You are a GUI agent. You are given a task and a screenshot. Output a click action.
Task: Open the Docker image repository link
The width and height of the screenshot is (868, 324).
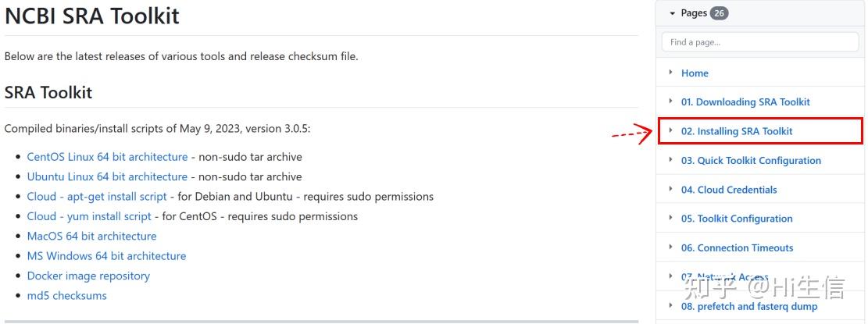tap(88, 276)
